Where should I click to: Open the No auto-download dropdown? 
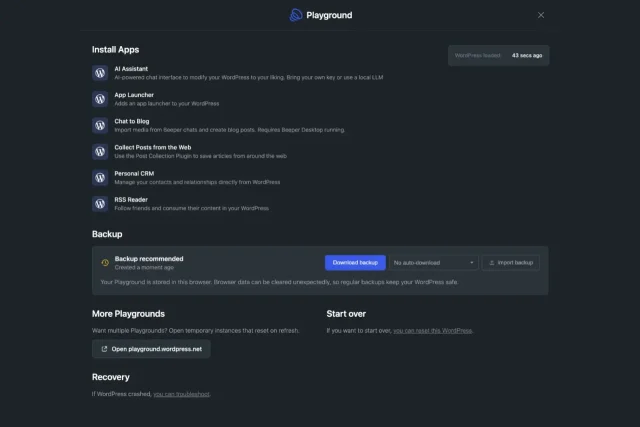click(x=433, y=262)
